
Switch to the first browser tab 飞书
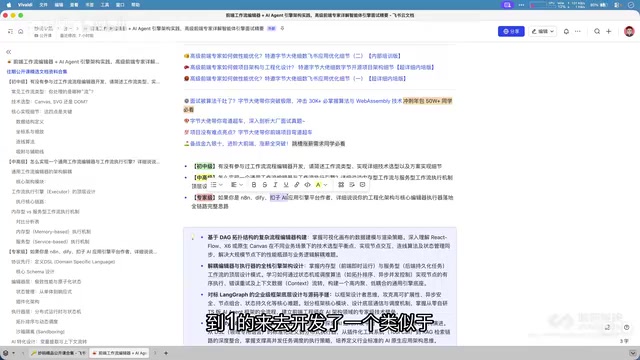tap(58, 353)
